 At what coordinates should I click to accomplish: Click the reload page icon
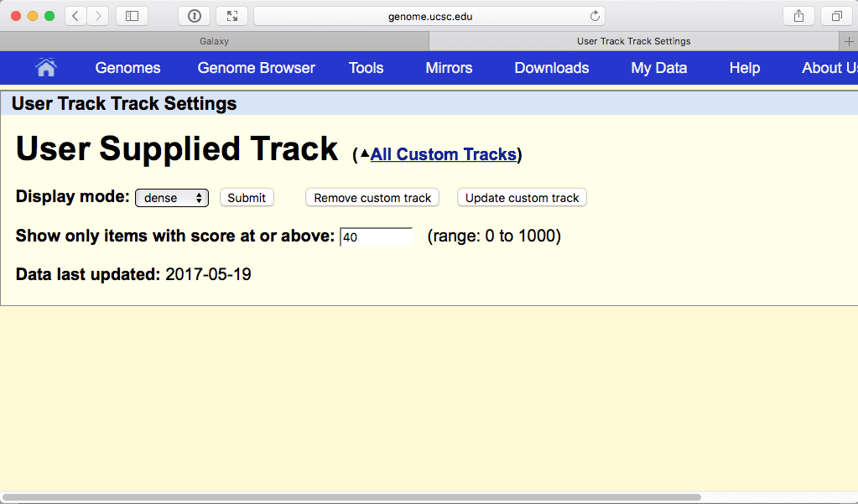[x=595, y=16]
